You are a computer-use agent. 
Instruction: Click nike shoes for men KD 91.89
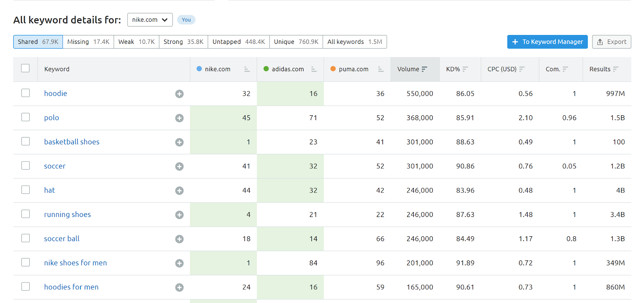pyautogui.click(x=465, y=263)
